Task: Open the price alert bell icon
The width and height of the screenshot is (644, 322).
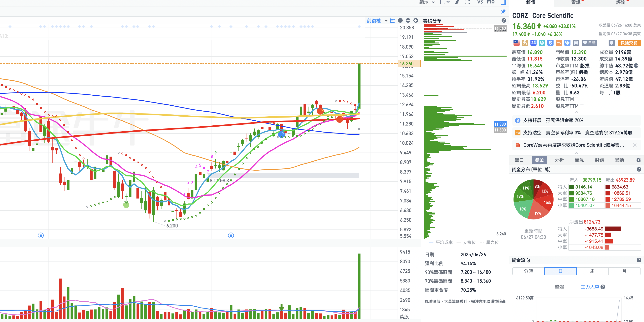Action: (x=611, y=43)
